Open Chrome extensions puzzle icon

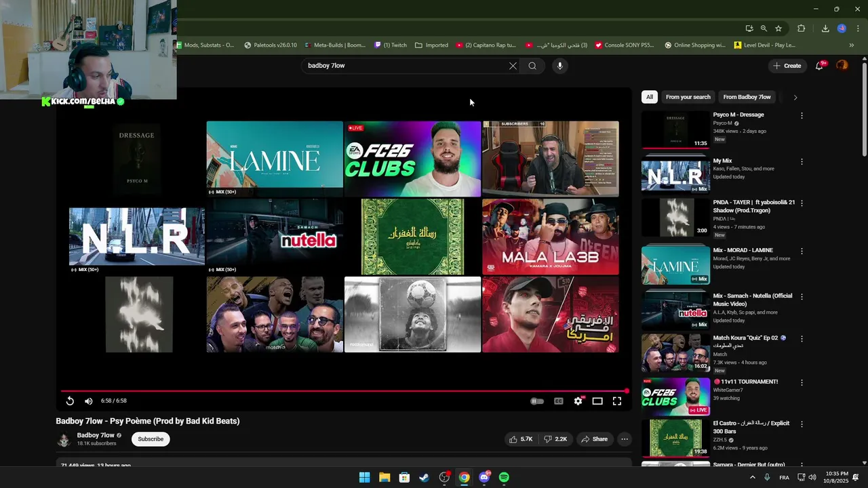802,28
